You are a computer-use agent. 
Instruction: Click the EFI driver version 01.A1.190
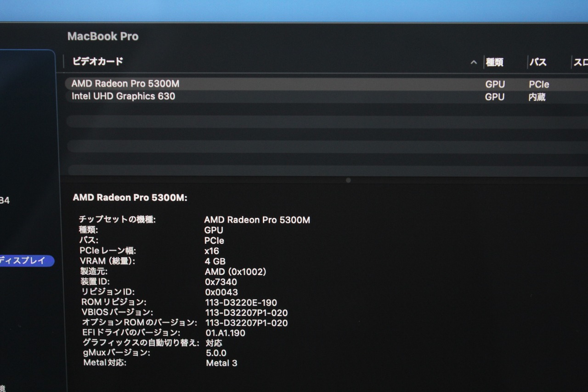click(225, 333)
